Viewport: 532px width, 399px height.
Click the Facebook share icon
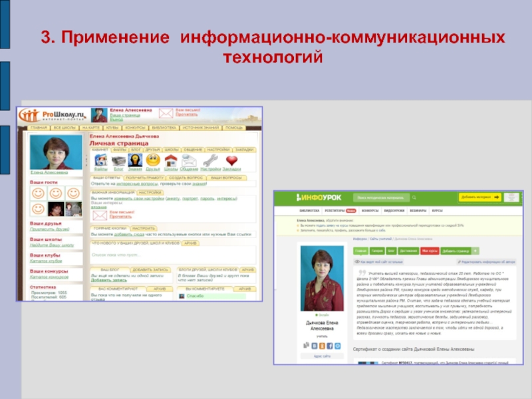(329, 346)
